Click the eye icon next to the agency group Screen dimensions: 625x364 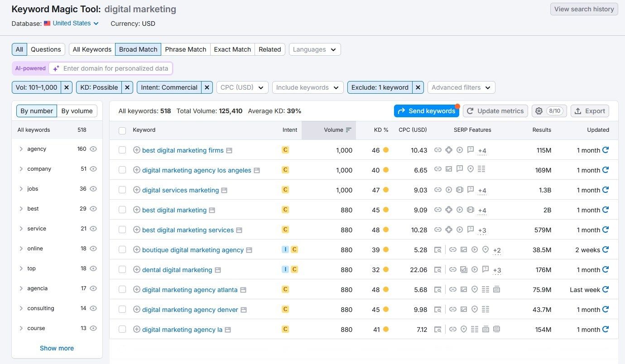click(93, 149)
